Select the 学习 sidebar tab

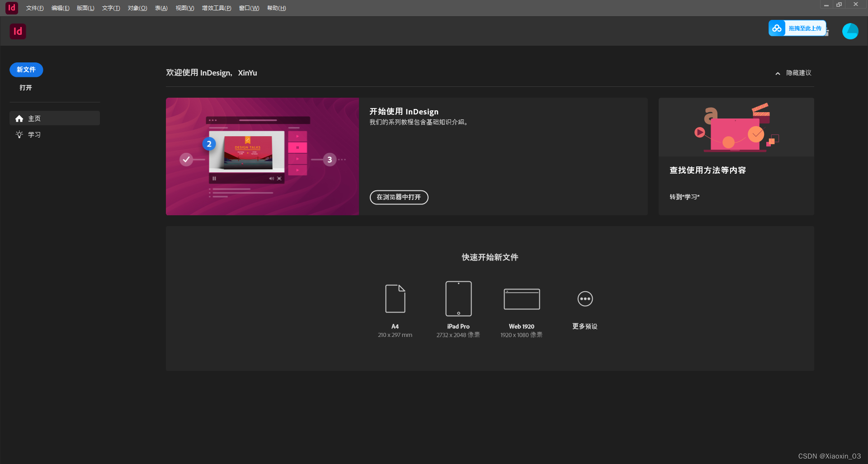click(x=55, y=134)
